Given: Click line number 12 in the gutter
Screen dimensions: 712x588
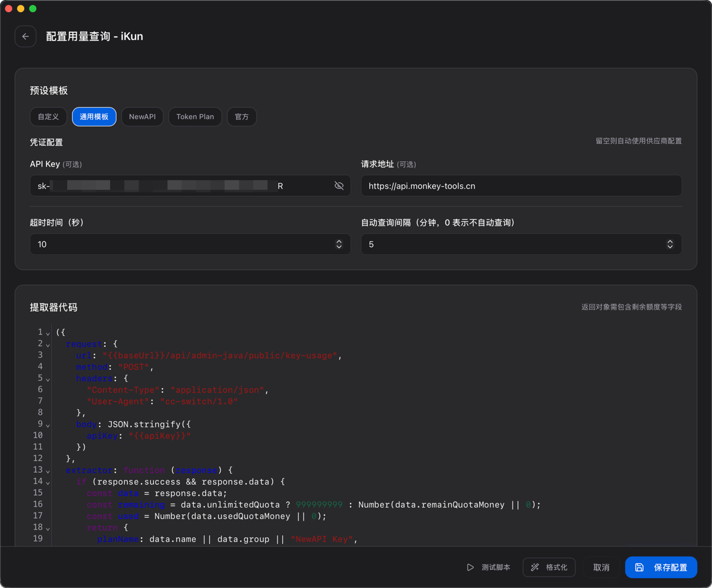Looking at the screenshot, I should (x=37, y=459).
